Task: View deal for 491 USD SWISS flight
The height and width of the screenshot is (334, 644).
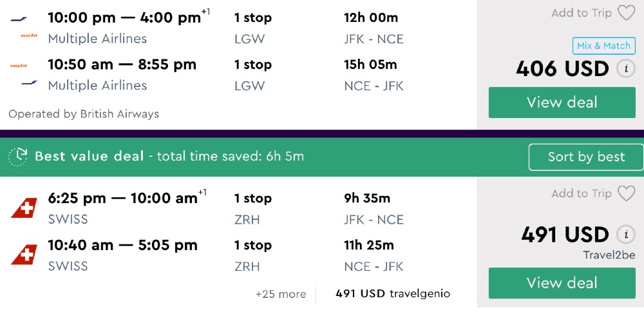Action: pyautogui.click(x=562, y=283)
